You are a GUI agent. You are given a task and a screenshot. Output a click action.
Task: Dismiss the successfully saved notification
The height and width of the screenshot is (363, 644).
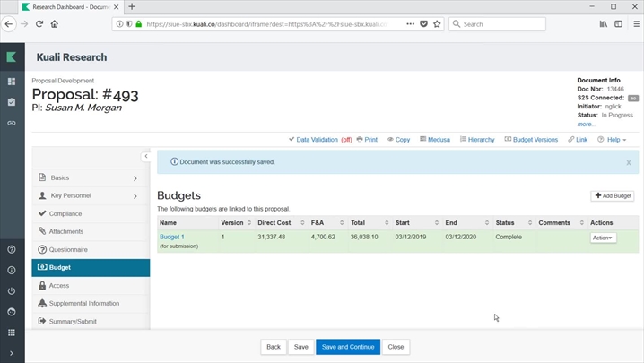point(628,162)
